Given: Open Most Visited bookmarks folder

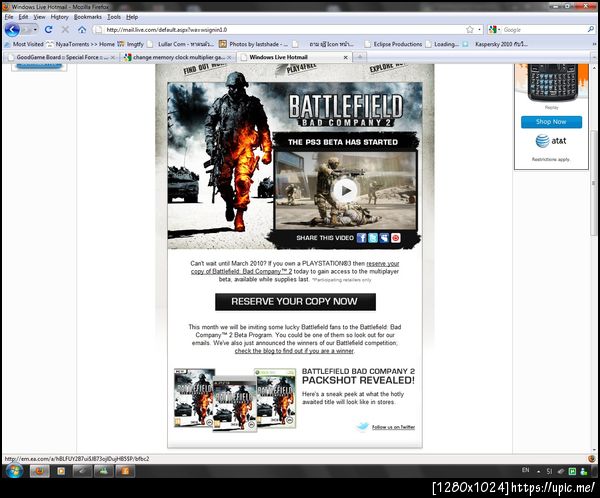Looking at the screenshot, I should point(24,44).
